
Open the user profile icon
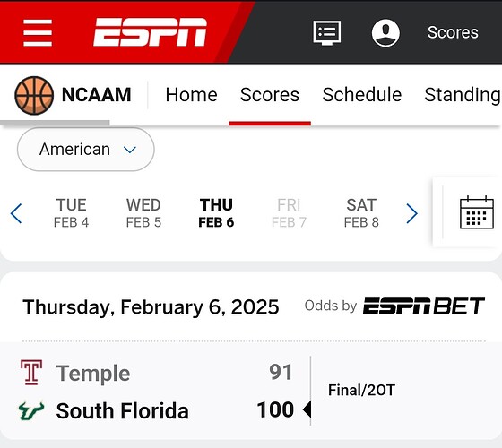(385, 33)
